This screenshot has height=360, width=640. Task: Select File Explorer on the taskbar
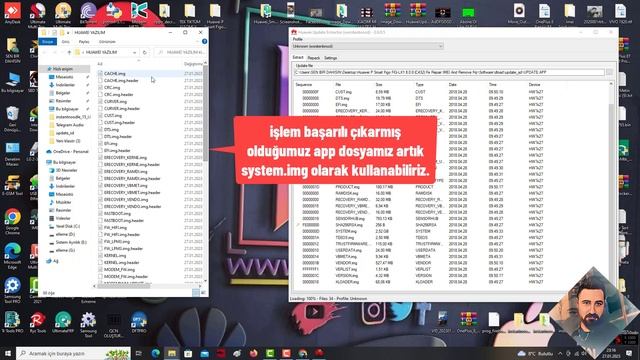pos(172,353)
